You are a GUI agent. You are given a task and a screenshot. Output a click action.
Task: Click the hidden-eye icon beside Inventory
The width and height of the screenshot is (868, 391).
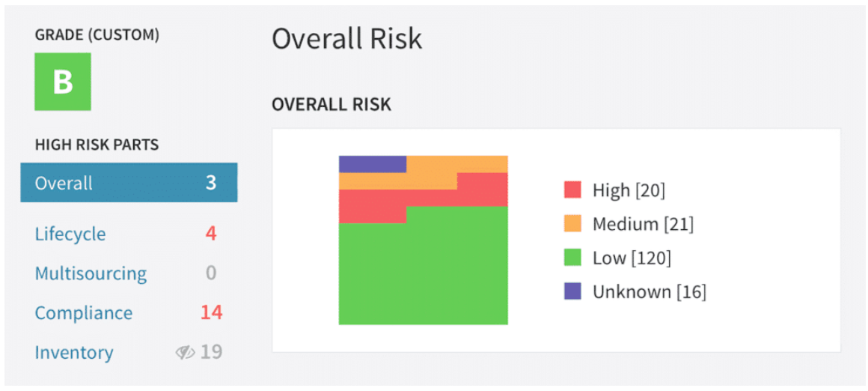pyautogui.click(x=185, y=352)
